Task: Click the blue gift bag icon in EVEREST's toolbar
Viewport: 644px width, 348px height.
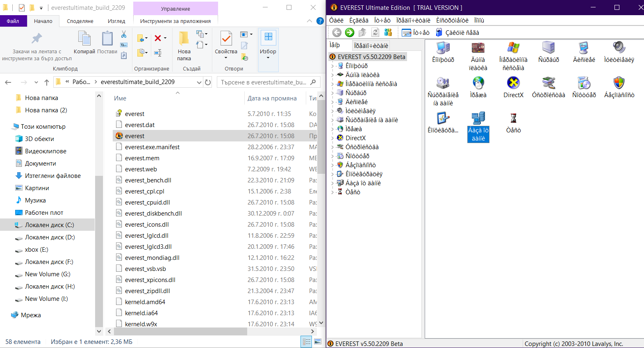Action: tap(439, 32)
